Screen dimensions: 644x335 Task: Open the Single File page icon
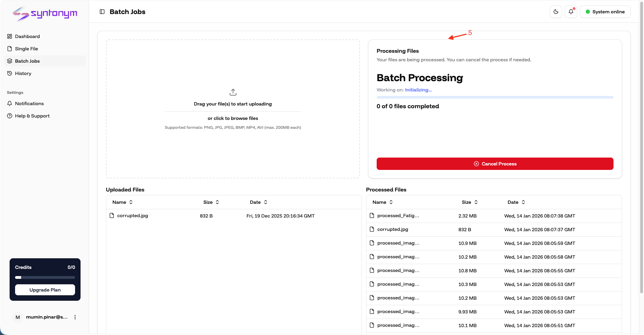tap(10, 49)
